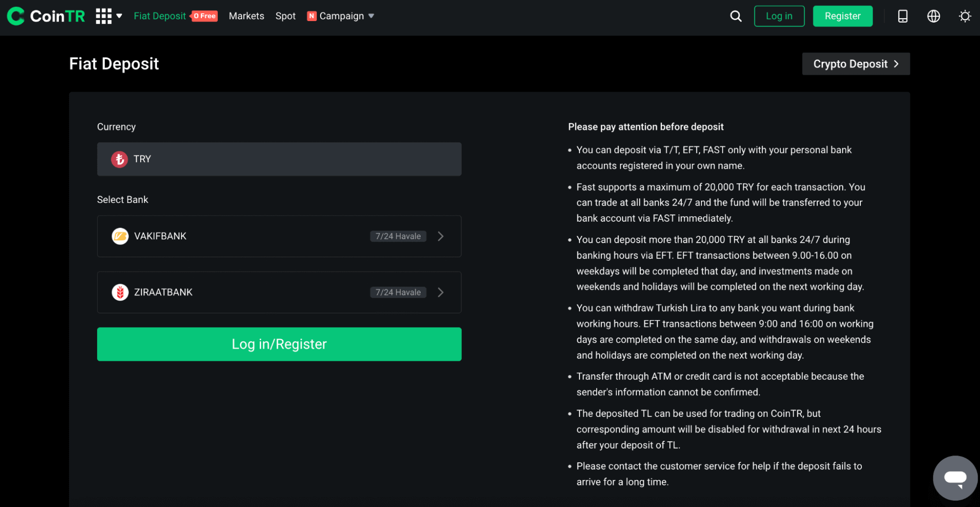Click the Ziraatbank logo icon
The height and width of the screenshot is (507, 980).
pyautogui.click(x=120, y=292)
